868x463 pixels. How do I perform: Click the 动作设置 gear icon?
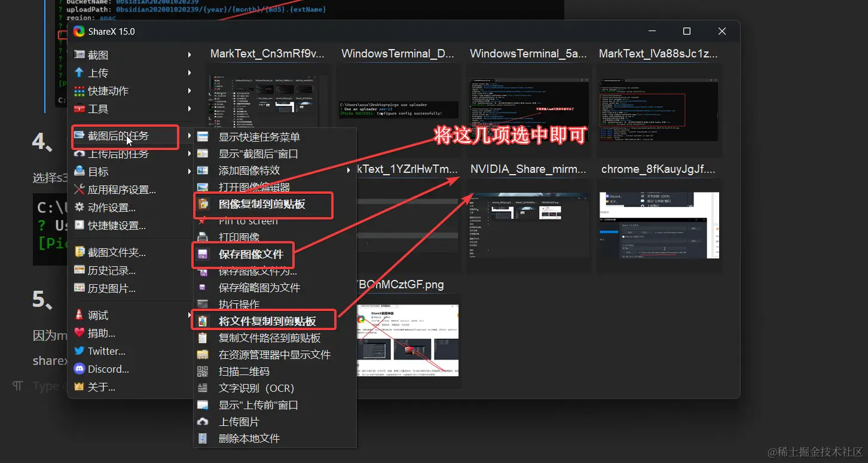pyautogui.click(x=79, y=208)
